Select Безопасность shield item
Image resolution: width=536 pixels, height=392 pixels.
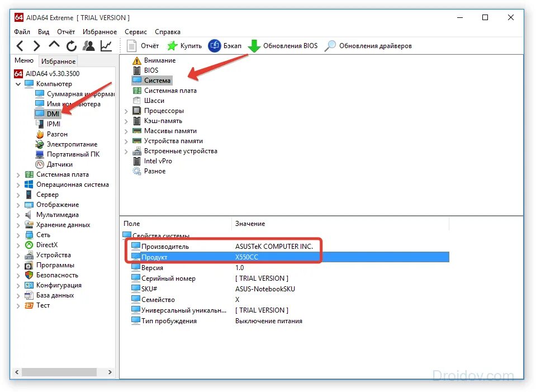tap(51, 275)
